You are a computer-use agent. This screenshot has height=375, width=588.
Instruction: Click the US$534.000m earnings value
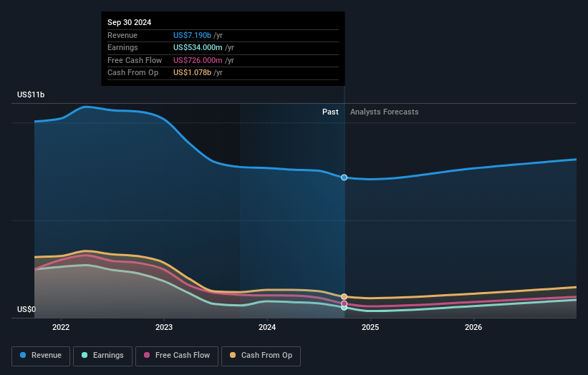point(198,47)
